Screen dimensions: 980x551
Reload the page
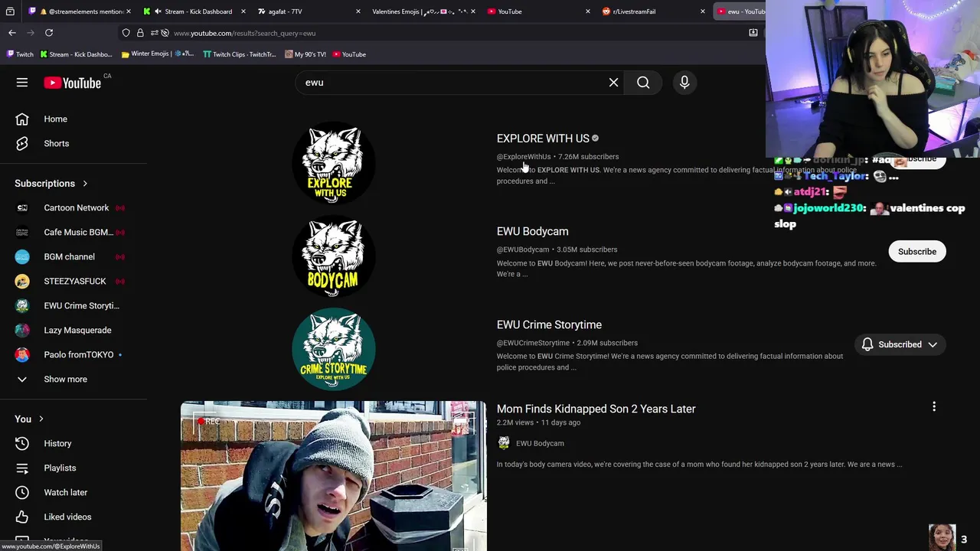tap(49, 33)
